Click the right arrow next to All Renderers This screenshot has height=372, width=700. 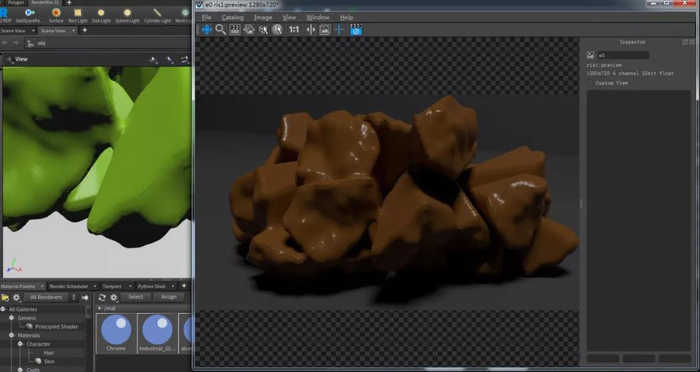pos(85,297)
